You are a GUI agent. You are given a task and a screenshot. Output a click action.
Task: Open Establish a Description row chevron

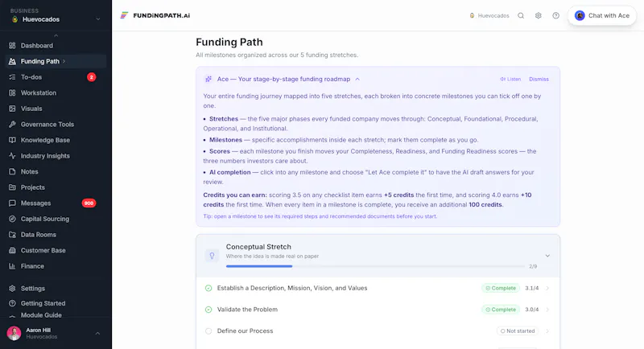click(x=547, y=289)
